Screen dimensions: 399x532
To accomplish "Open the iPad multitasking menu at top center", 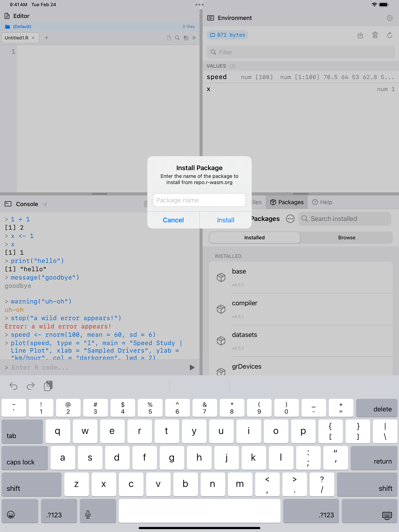I will (199, 4).
